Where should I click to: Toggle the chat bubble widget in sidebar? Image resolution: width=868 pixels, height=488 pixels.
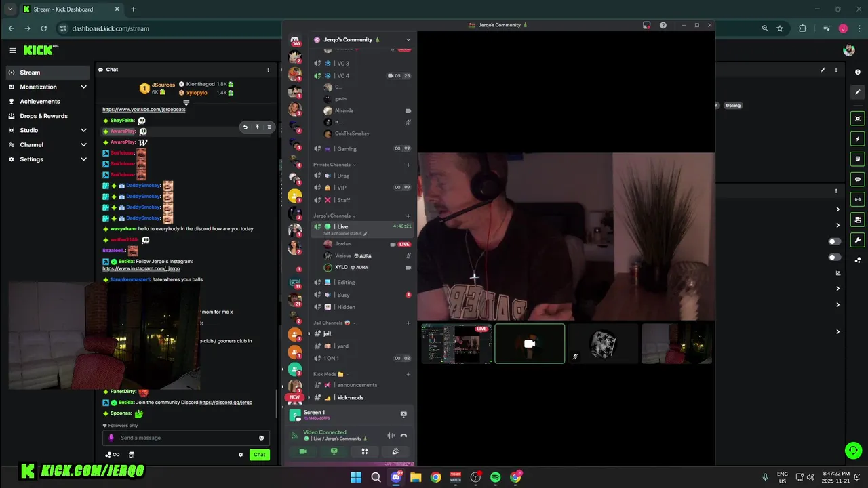(858, 180)
